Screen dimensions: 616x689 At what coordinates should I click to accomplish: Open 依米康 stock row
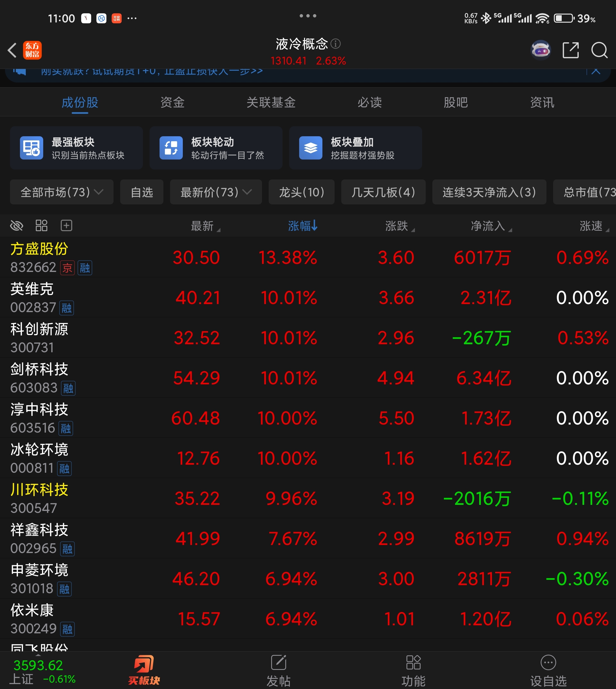pyautogui.click(x=308, y=619)
